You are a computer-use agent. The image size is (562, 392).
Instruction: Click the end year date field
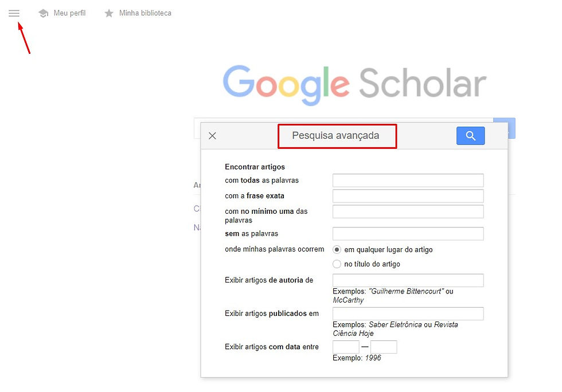pyautogui.click(x=384, y=347)
